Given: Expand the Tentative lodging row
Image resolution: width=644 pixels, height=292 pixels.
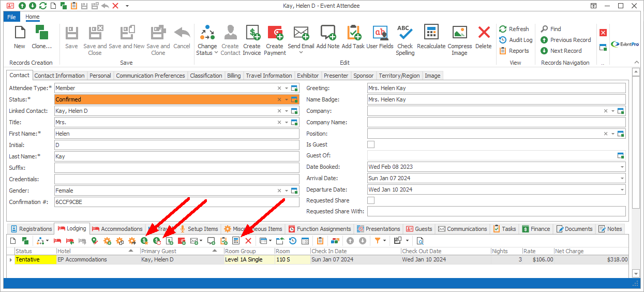Looking at the screenshot, I should tap(10, 260).
